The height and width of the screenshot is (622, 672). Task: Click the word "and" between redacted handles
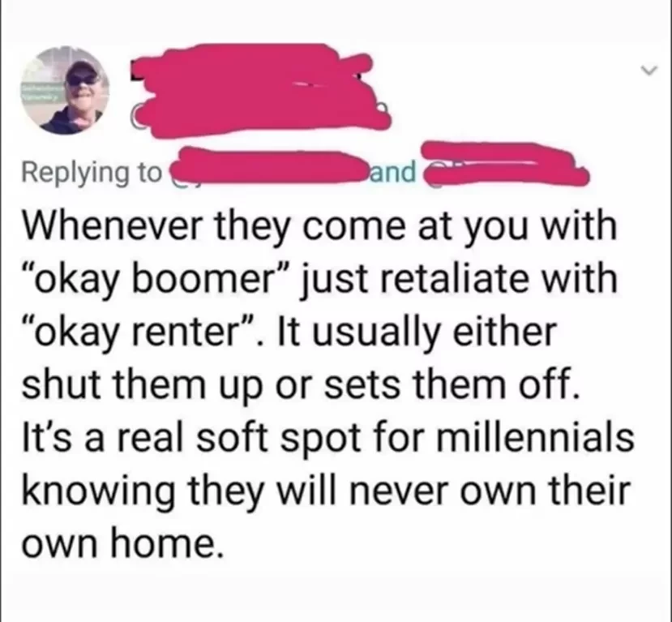pyautogui.click(x=392, y=171)
